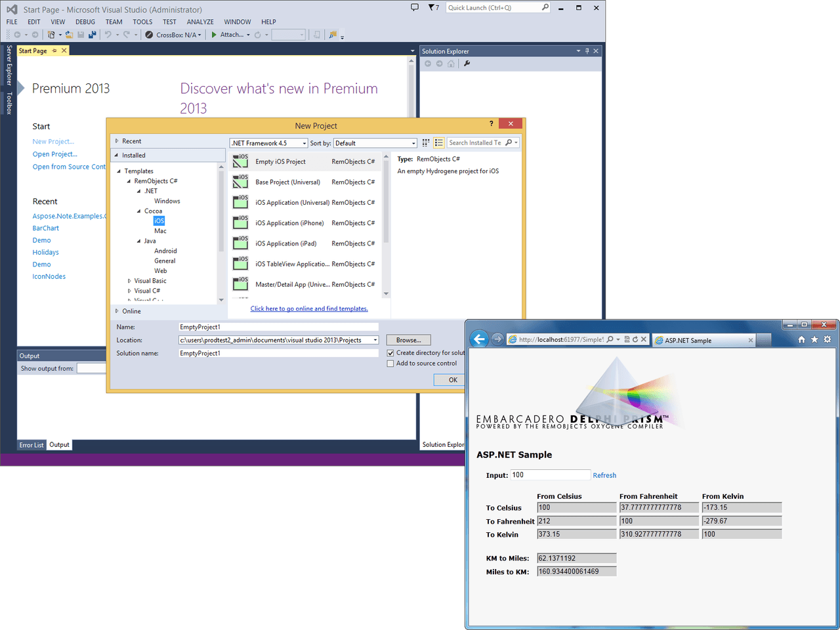840x630 pixels.
Task: Click the refresh icon in browser address bar
Action: coord(635,339)
